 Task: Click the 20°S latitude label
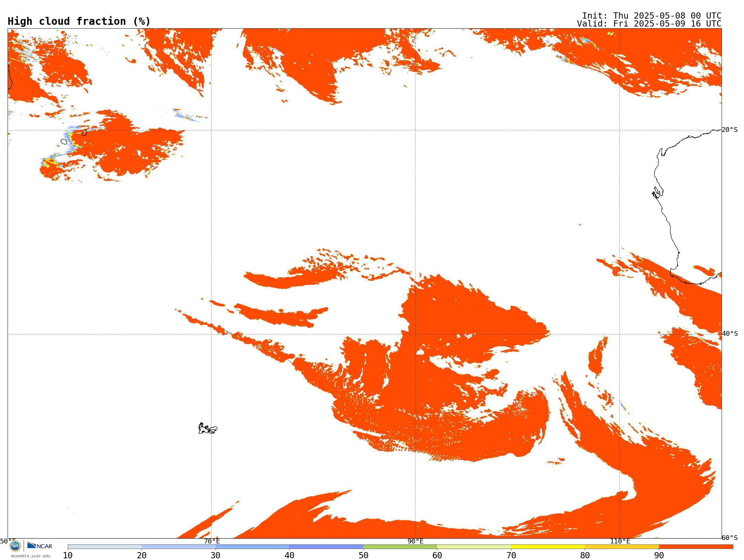[730, 130]
